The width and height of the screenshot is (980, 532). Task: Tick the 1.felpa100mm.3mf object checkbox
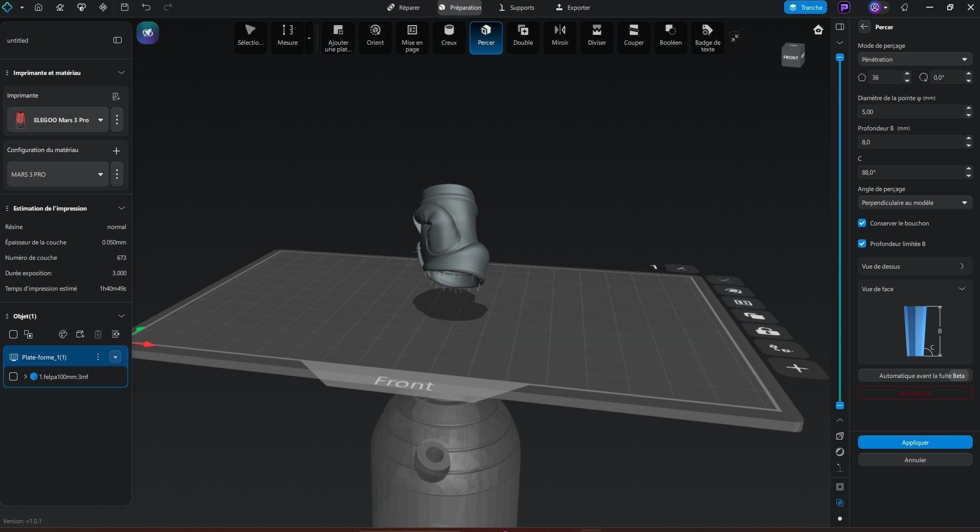[x=14, y=376]
